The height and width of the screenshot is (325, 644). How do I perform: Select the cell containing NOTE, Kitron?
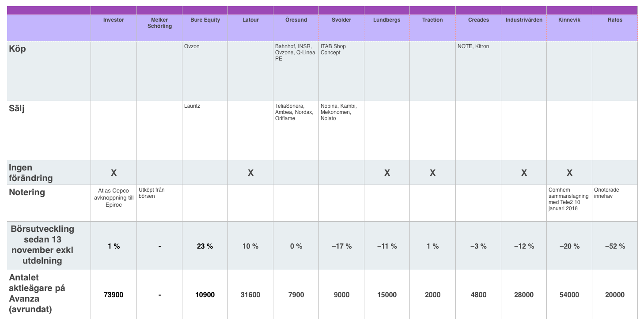(473, 46)
